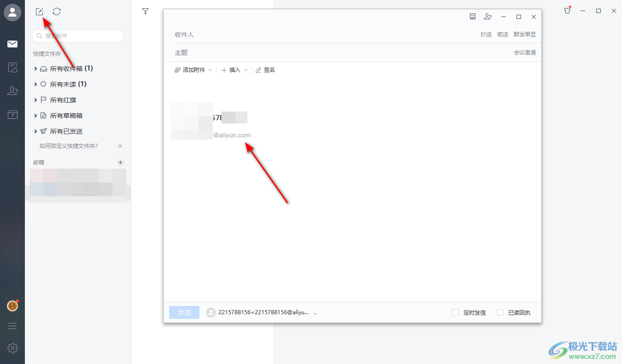Click the 发送 send button

(184, 312)
